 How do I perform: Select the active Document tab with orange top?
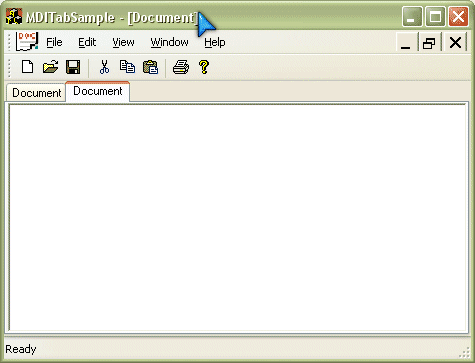[x=98, y=91]
